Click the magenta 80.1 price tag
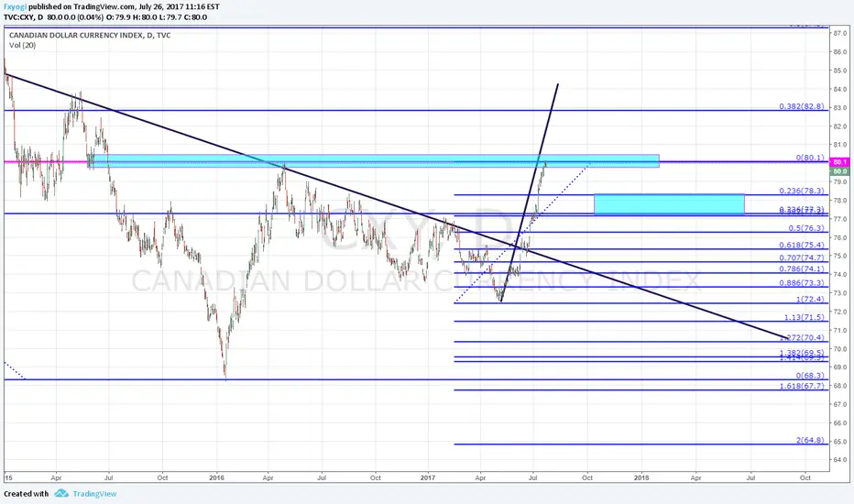This screenshot has width=854, height=504. point(839,162)
